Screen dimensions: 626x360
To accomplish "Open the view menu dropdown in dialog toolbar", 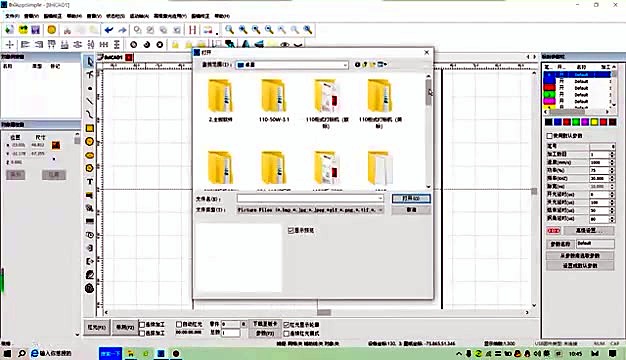I will point(382,64).
